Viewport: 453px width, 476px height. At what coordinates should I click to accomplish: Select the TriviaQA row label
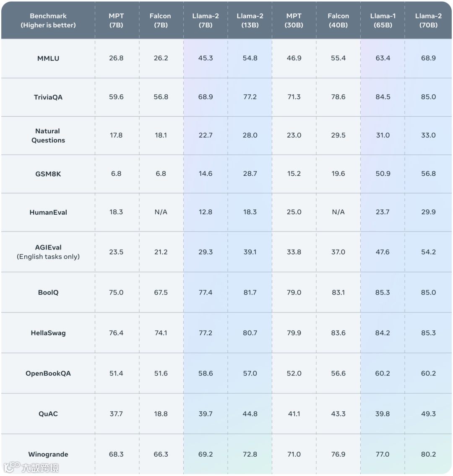(x=48, y=97)
